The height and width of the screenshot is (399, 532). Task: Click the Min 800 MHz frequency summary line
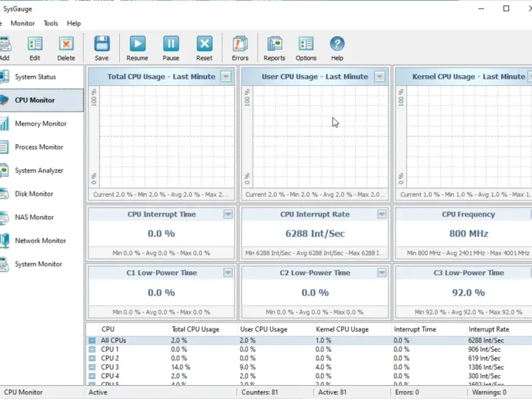(x=468, y=253)
